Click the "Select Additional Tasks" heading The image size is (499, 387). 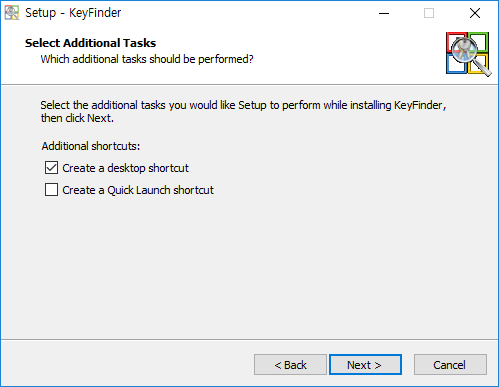(x=90, y=43)
